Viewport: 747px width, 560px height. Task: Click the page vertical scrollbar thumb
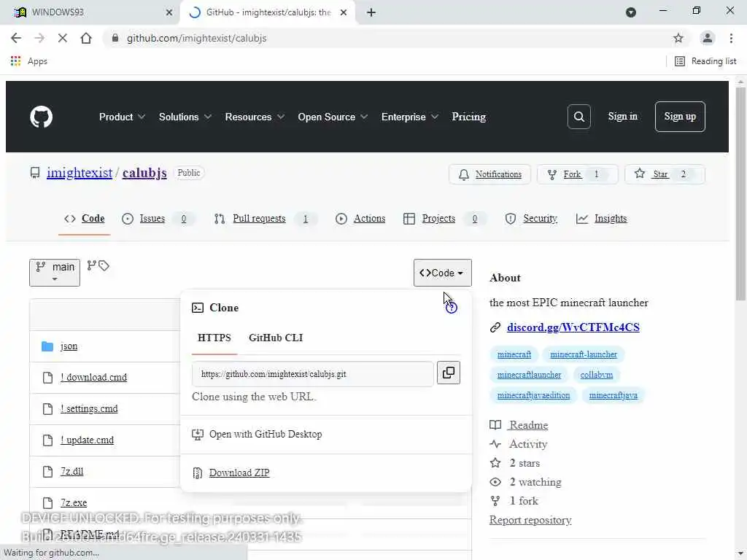[740, 192]
